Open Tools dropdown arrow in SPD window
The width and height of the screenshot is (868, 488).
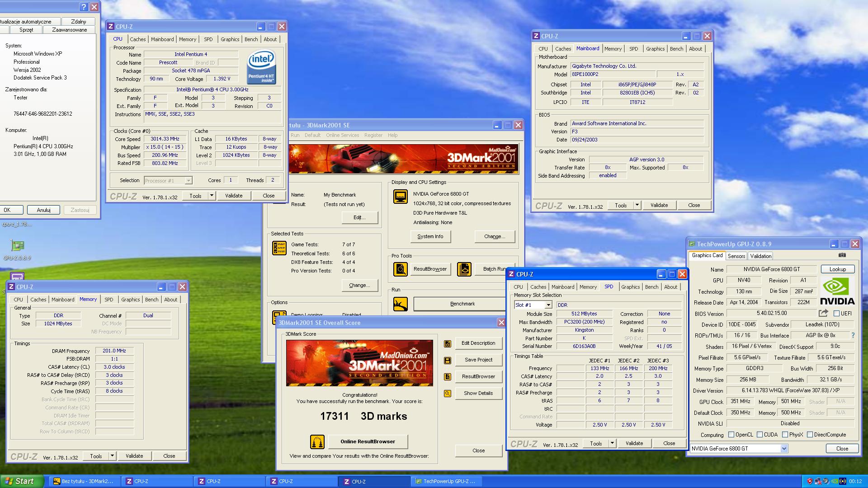coord(612,443)
